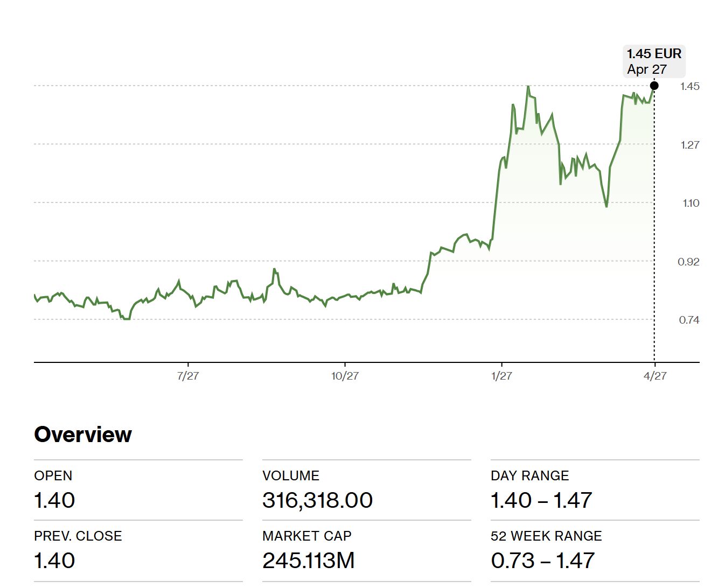Select the day range value 1.40 – 1.47

(541, 500)
